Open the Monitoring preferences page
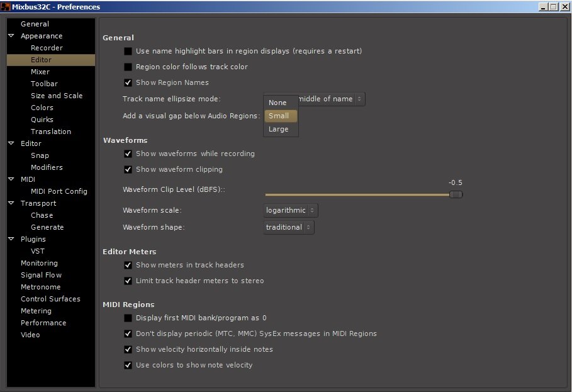The height and width of the screenshot is (392, 572). 39,263
